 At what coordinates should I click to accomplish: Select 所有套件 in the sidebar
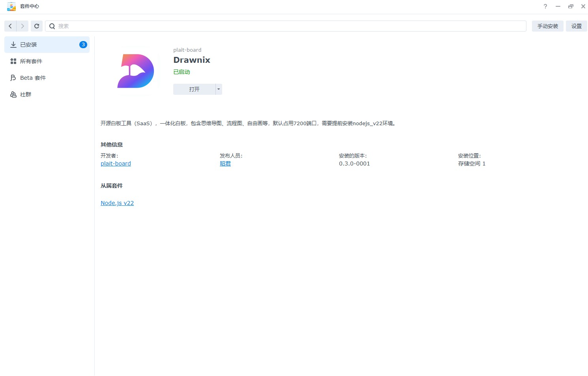tap(31, 61)
